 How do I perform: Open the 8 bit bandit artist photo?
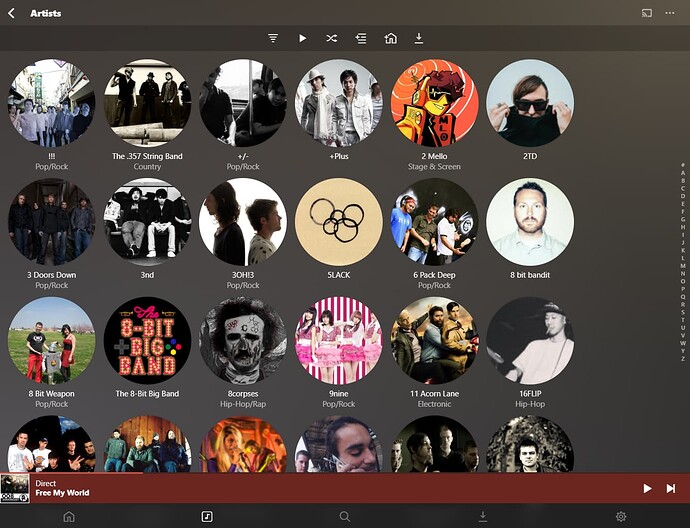coord(530,222)
